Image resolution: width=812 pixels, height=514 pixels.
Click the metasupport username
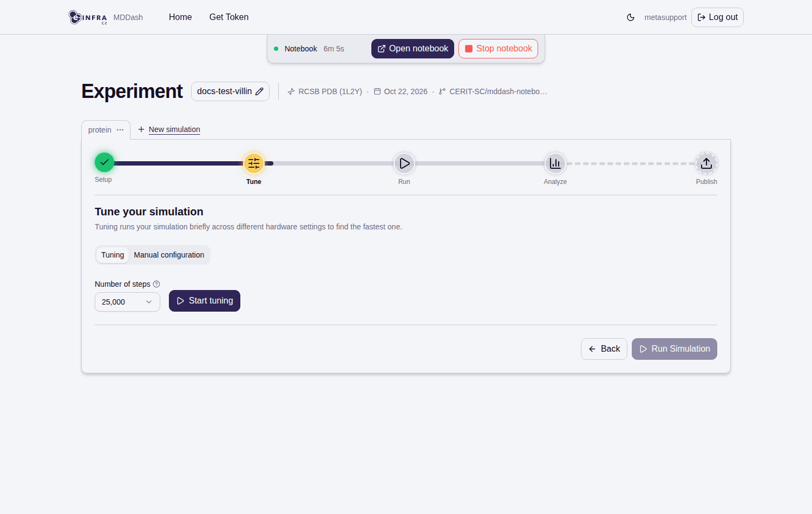(665, 17)
